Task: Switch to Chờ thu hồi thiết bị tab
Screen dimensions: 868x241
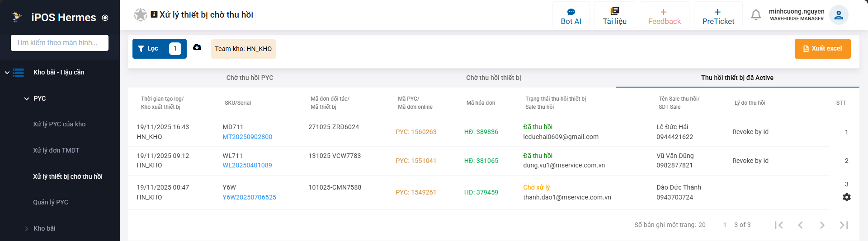Action: (x=493, y=78)
